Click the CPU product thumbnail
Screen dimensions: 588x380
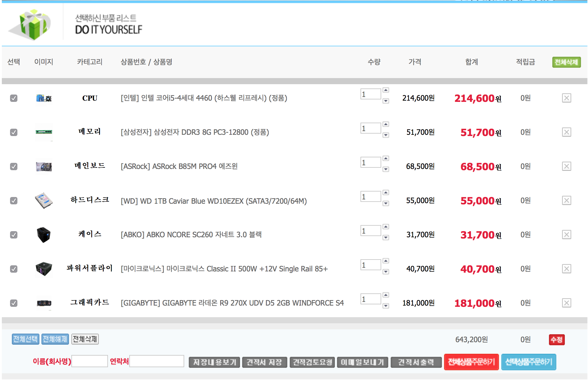point(44,98)
